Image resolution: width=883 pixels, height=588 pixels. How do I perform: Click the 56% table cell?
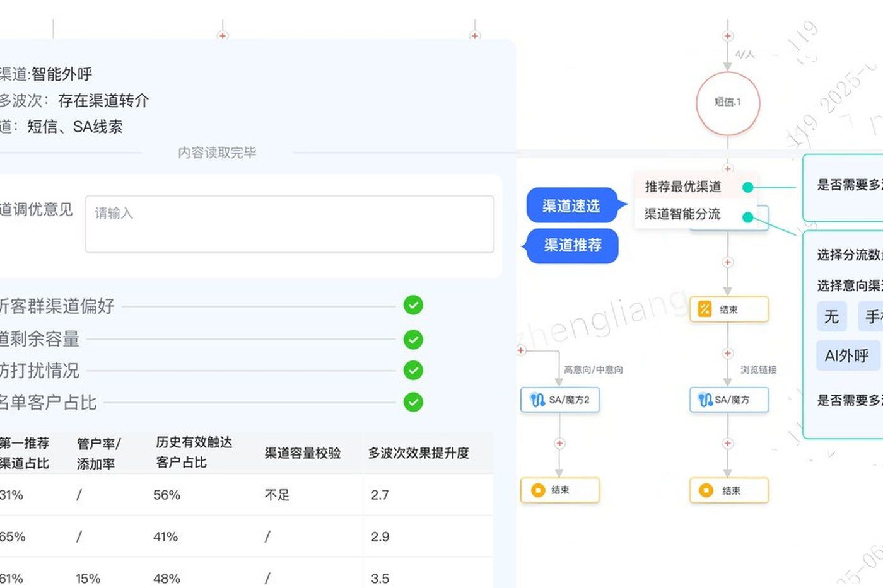coord(167,495)
